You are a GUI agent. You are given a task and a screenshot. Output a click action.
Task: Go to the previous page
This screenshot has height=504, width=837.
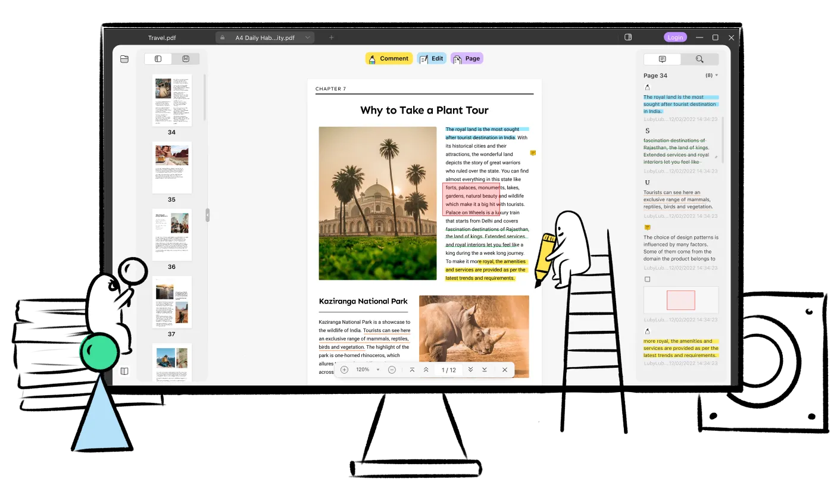tap(426, 370)
